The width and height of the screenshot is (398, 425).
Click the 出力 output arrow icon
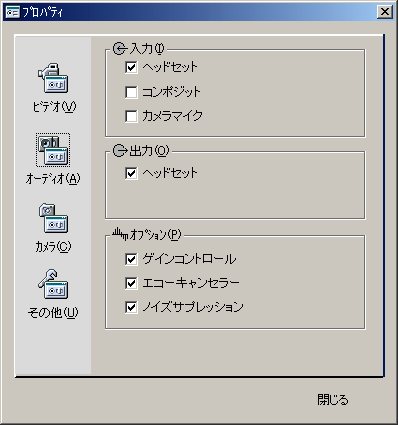pos(119,151)
